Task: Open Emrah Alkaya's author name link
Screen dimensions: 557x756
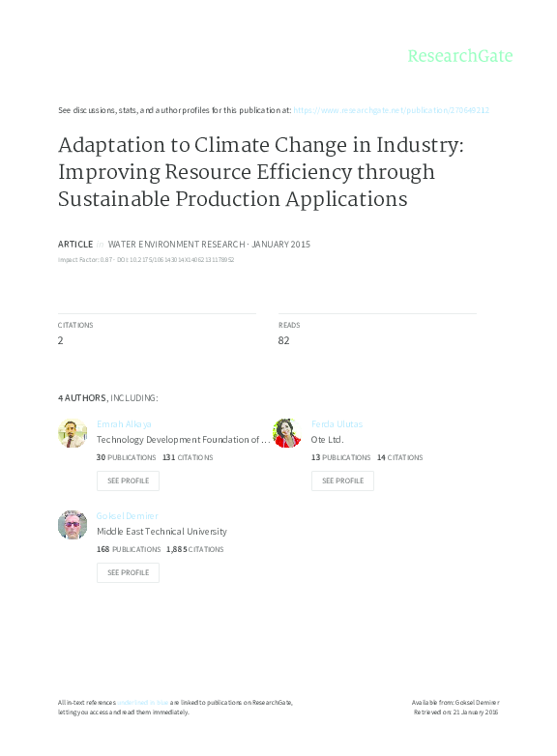Action: point(124,424)
